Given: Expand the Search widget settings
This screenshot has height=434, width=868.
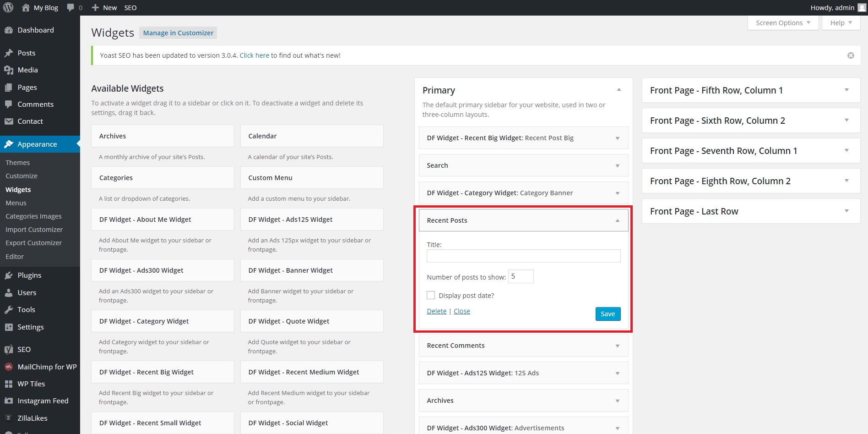Looking at the screenshot, I should tap(617, 165).
